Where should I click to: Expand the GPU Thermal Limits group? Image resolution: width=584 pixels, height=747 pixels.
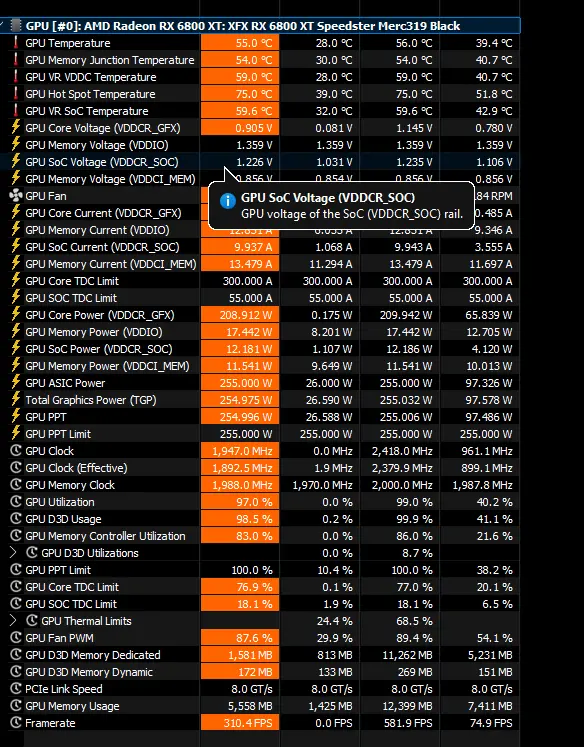pyautogui.click(x=13, y=621)
